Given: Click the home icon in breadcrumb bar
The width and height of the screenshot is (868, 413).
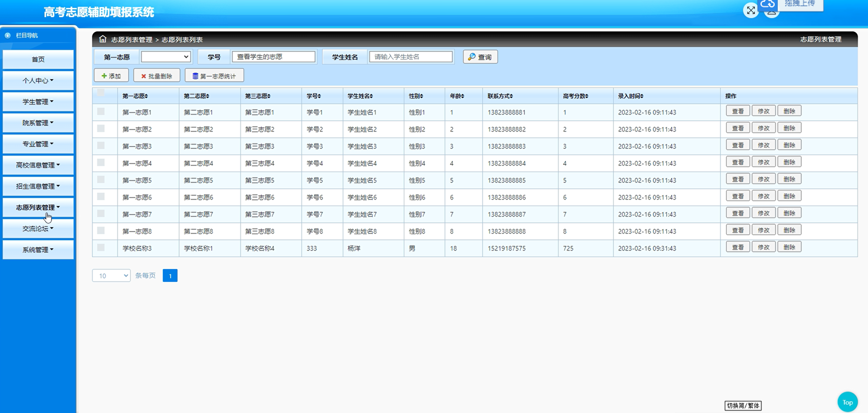Looking at the screenshot, I should (x=103, y=39).
